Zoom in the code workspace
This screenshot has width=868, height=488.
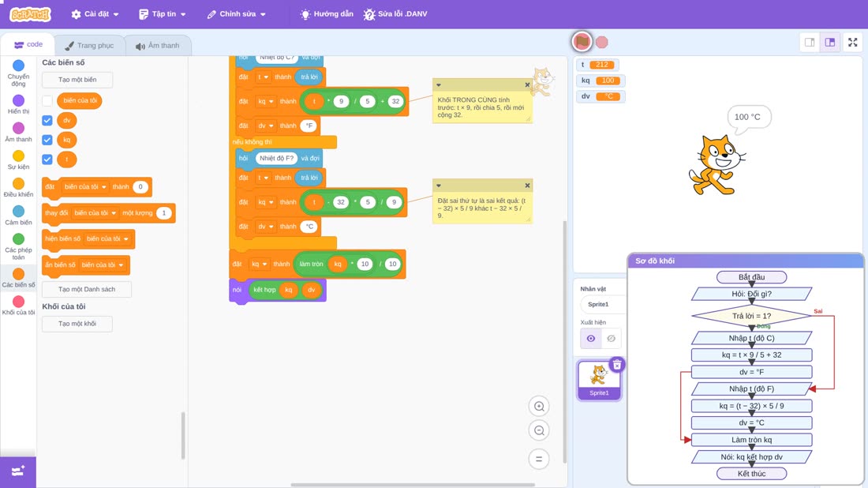click(539, 407)
